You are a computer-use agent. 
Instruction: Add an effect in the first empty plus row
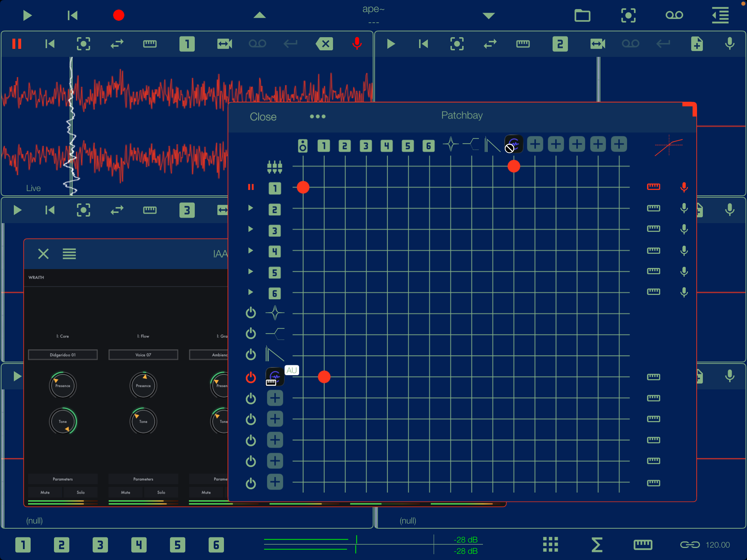click(275, 398)
